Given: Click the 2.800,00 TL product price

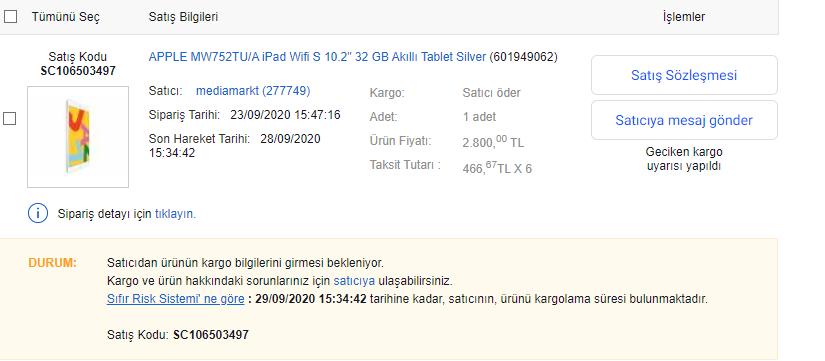Looking at the screenshot, I should [494, 142].
